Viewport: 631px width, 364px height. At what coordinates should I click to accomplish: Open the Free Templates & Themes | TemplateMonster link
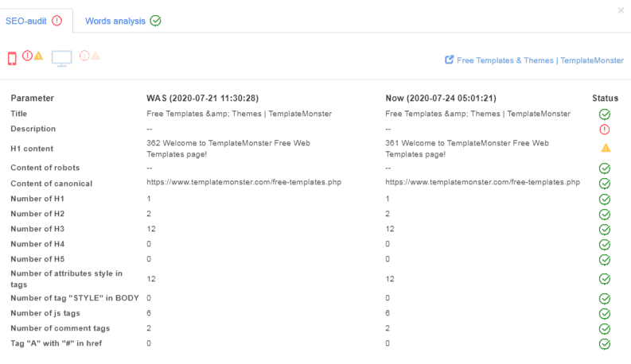(540, 60)
